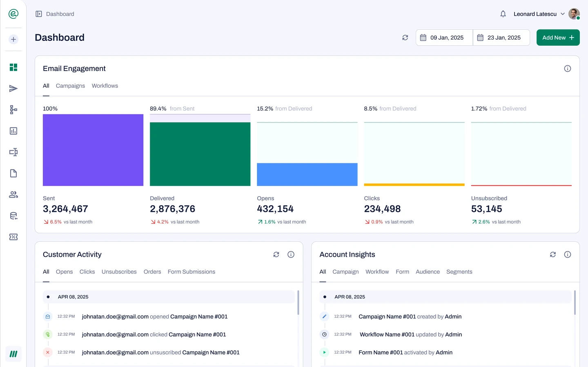Viewport: 588px width, 367px height.
Task: Open the campaigns paper-plane icon in sidebar
Action: [13, 89]
